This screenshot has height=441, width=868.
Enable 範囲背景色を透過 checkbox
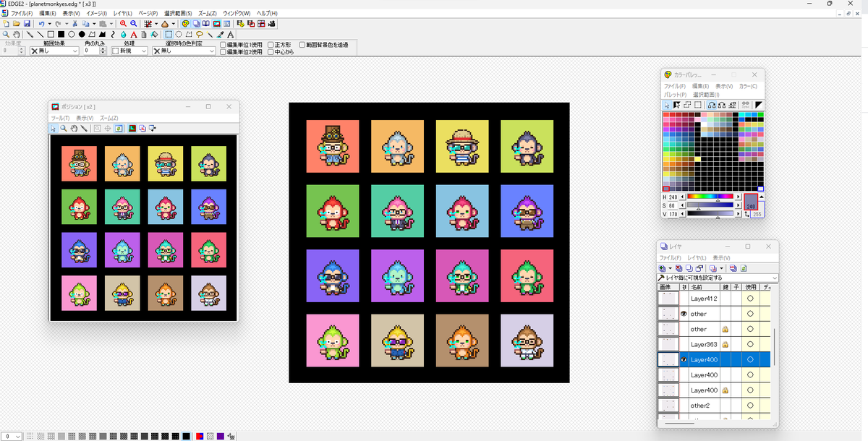pos(302,45)
